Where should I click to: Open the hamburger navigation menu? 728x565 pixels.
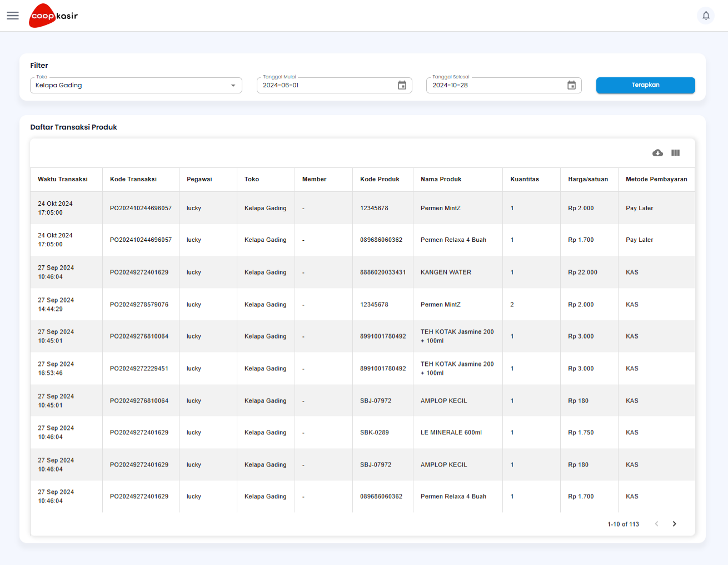13,16
